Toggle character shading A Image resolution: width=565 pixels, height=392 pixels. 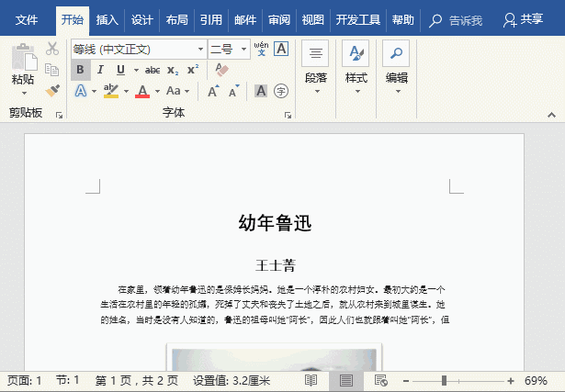[261, 91]
